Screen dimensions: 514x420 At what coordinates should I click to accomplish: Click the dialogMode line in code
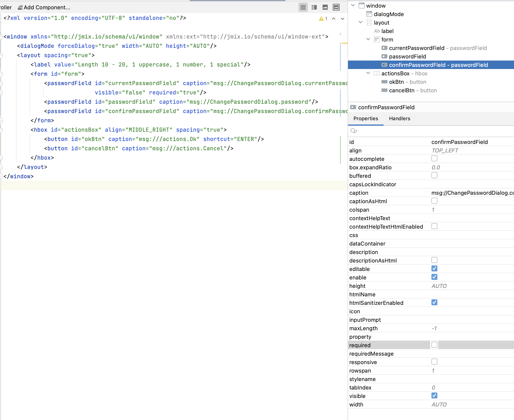click(x=117, y=46)
